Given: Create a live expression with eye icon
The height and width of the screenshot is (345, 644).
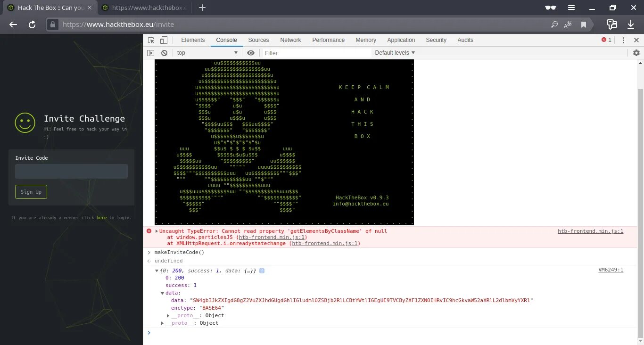Looking at the screenshot, I should pos(251,53).
